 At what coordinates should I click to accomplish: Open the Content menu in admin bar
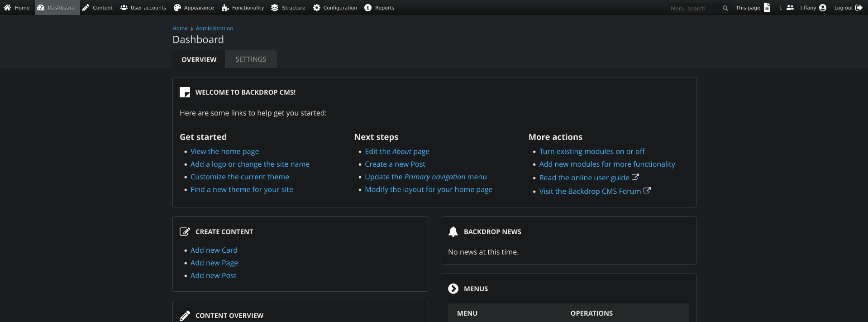(97, 8)
